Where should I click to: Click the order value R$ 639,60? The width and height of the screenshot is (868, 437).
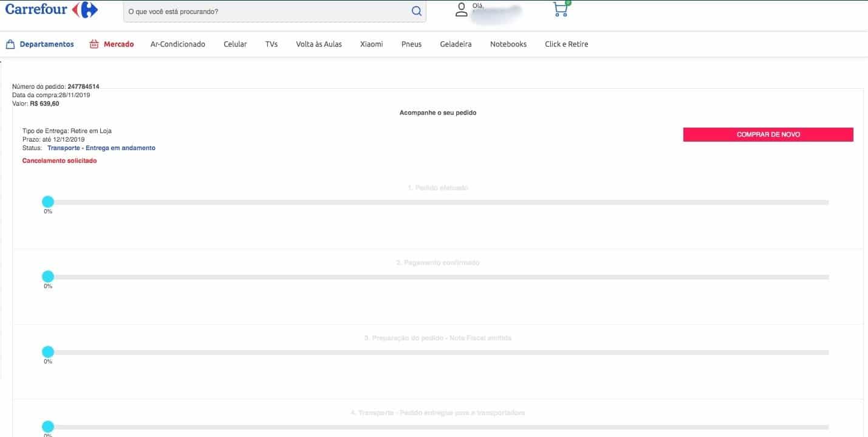point(44,104)
